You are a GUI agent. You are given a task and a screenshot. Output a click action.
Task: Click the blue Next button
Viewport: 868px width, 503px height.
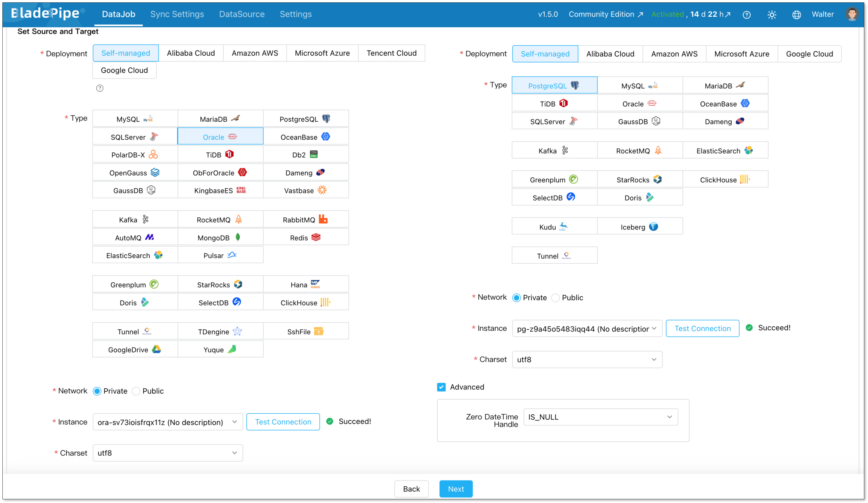[456, 489]
